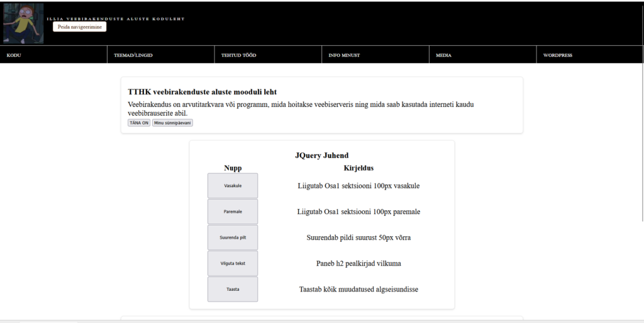Toggle navigation with Peida navigeerimine button
Image resolution: width=644 pixels, height=323 pixels.
point(79,27)
